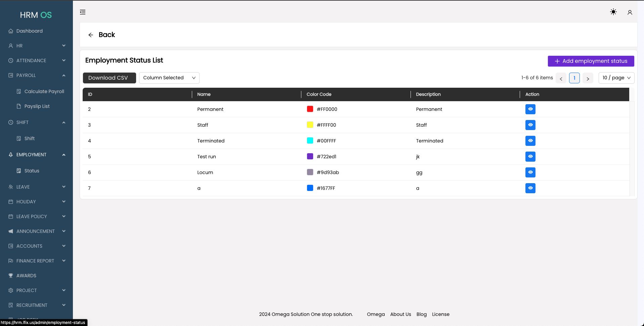Click the Shift section clock icon

pos(11,122)
